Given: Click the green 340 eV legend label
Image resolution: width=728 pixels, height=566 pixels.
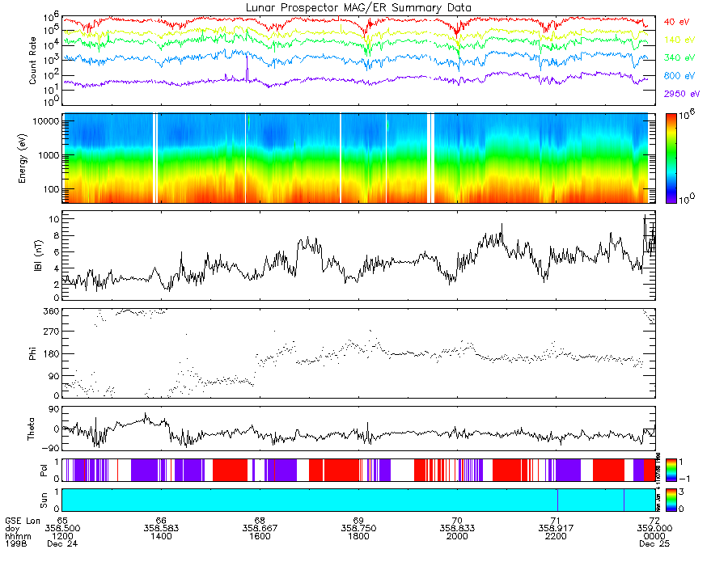Looking at the screenshot, I should point(679,57).
